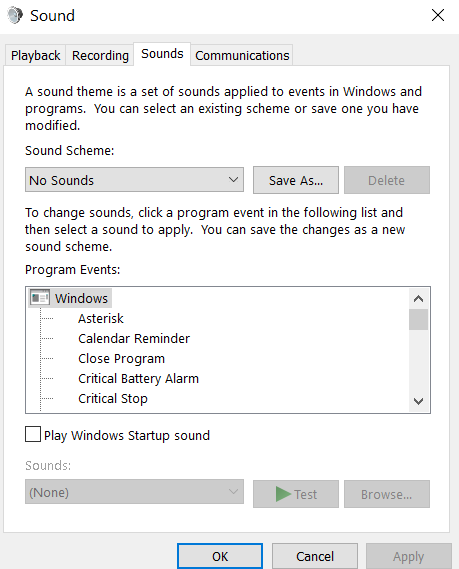Screen dimensions: 459x569
Task: Confirm with the OK button
Action: click(220, 556)
